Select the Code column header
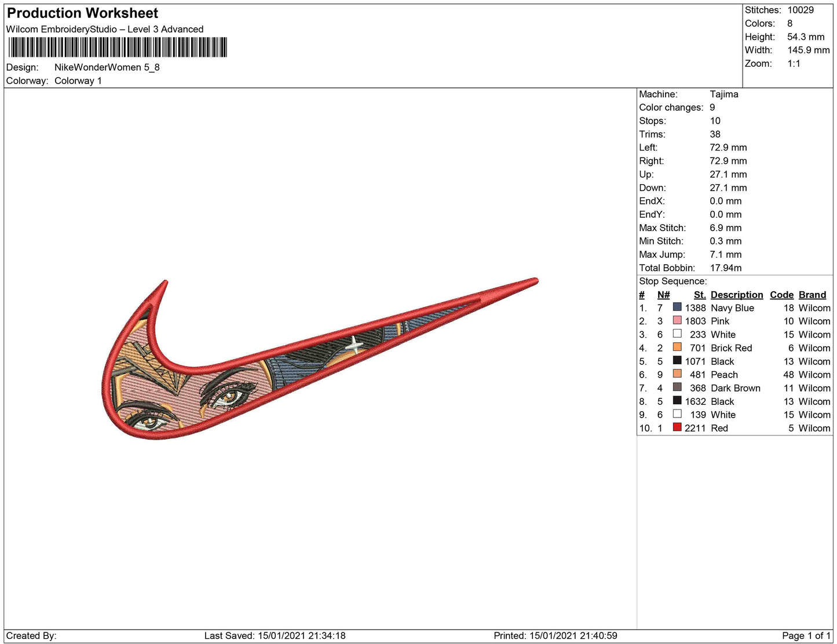This screenshot has width=837, height=644. tap(781, 295)
